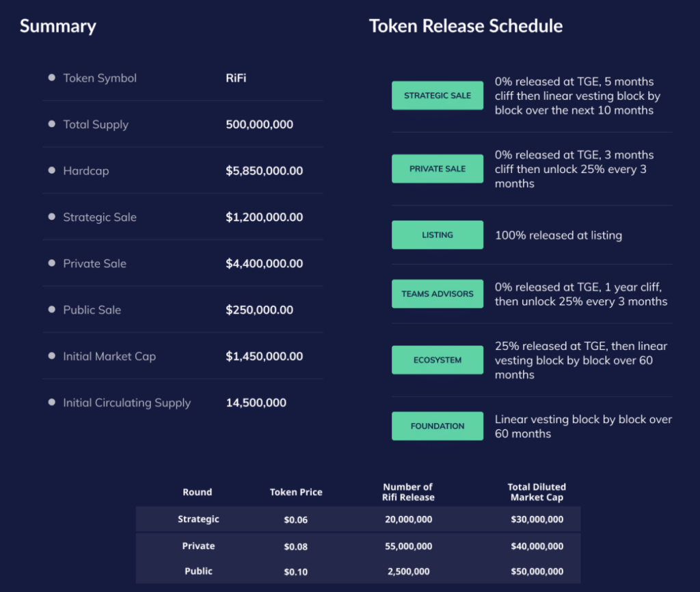Click the Public row name in table
700x592 pixels.
tap(198, 571)
